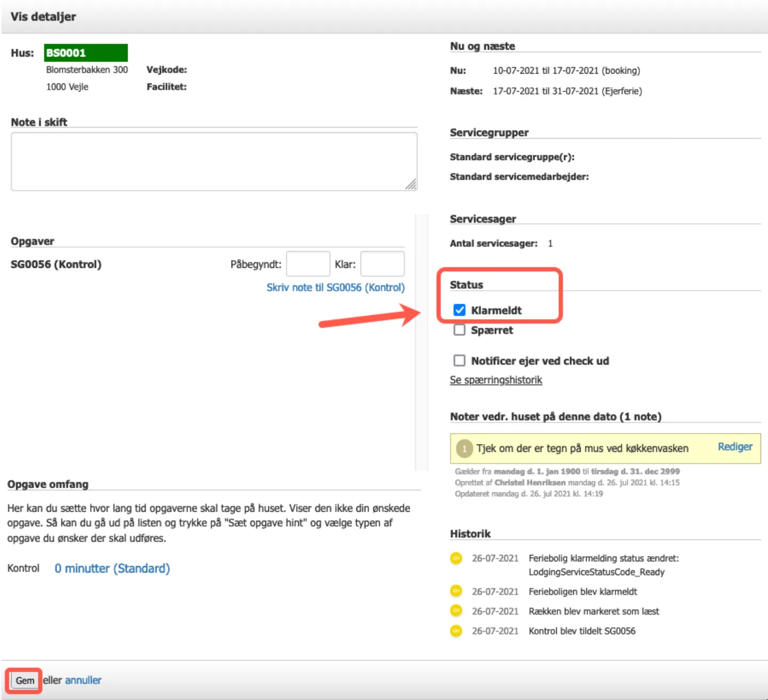Click inside the Note i skift text area

[213, 161]
